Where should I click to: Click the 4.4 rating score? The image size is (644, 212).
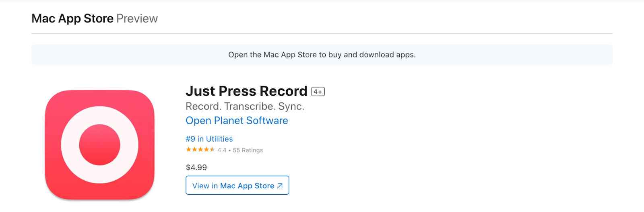[222, 150]
